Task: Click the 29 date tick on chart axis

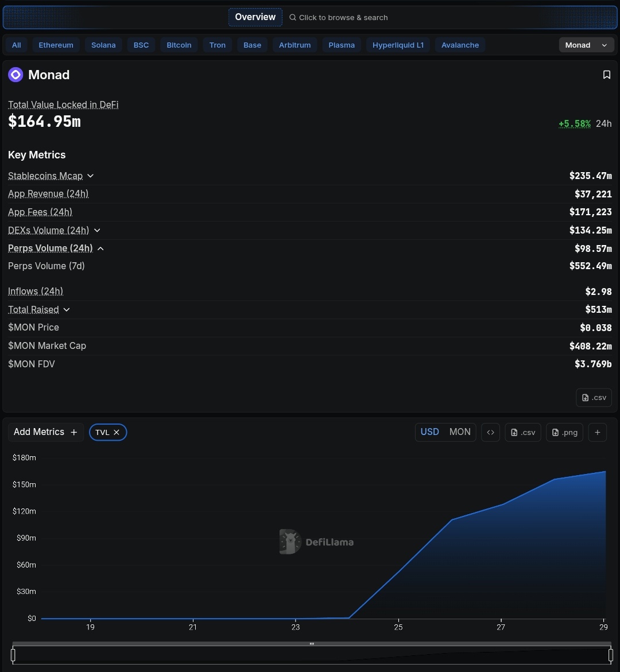Action: pyautogui.click(x=603, y=627)
